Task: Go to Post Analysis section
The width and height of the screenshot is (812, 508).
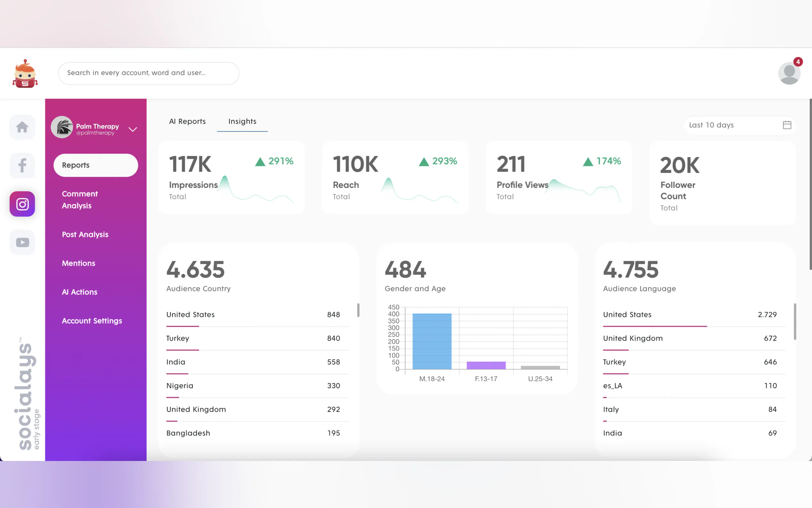Action: (85, 234)
